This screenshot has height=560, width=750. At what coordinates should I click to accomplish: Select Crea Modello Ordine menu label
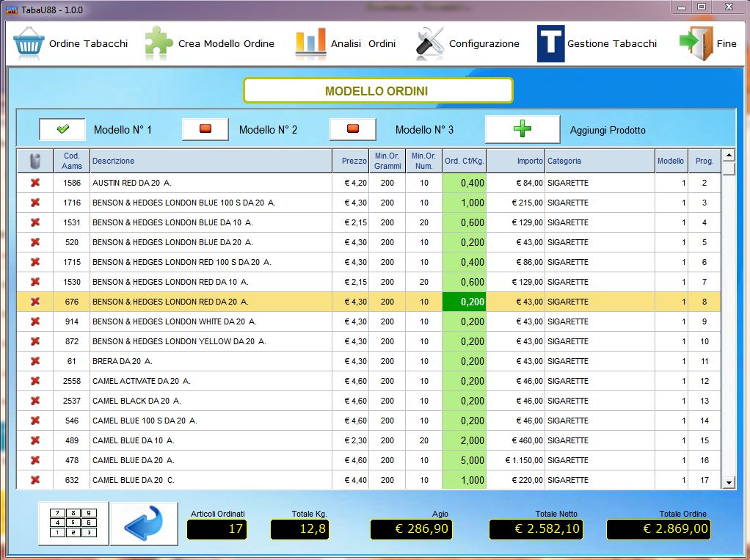226,43
